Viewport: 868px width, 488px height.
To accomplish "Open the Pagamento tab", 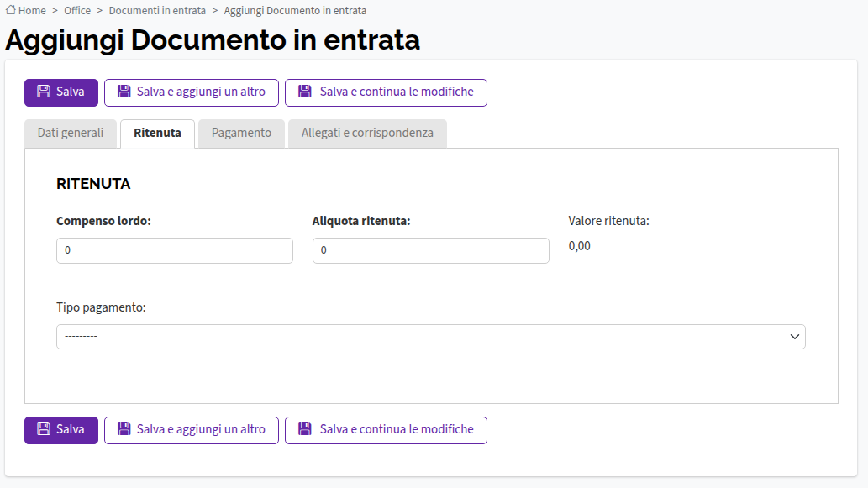I will pyautogui.click(x=241, y=134).
